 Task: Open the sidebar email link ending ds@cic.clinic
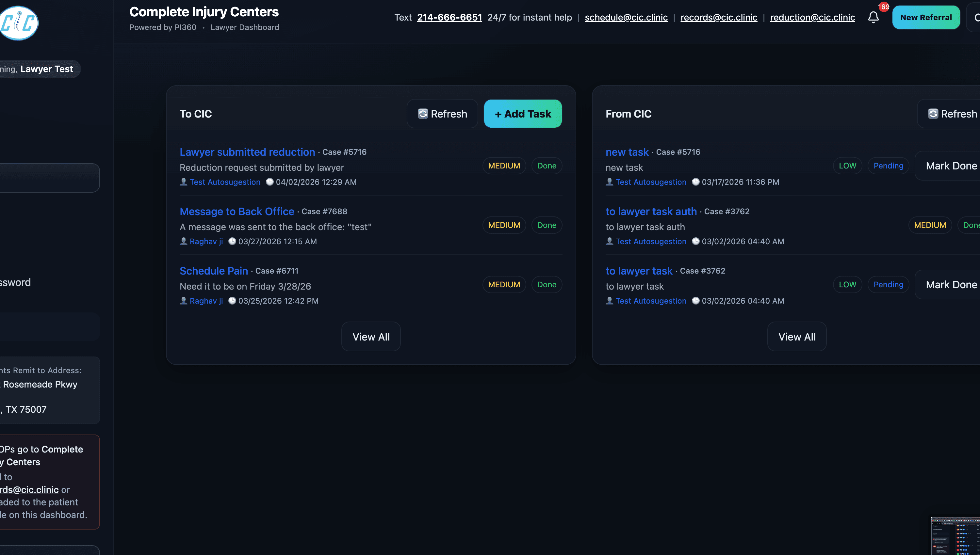click(29, 489)
